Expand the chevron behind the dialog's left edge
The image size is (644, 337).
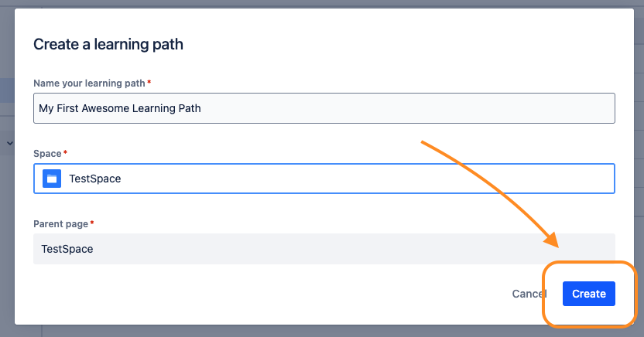[x=10, y=143]
